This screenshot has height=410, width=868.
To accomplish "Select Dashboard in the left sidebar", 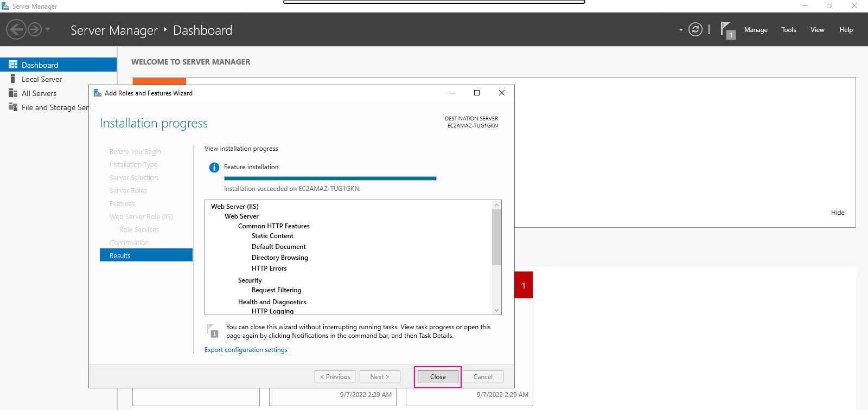I will coord(58,65).
